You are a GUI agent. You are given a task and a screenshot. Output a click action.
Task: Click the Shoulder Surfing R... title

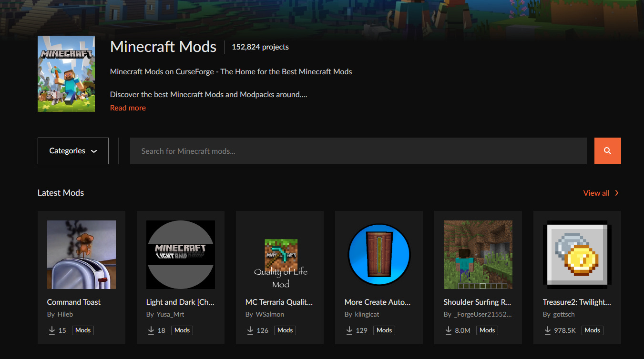[477, 302]
